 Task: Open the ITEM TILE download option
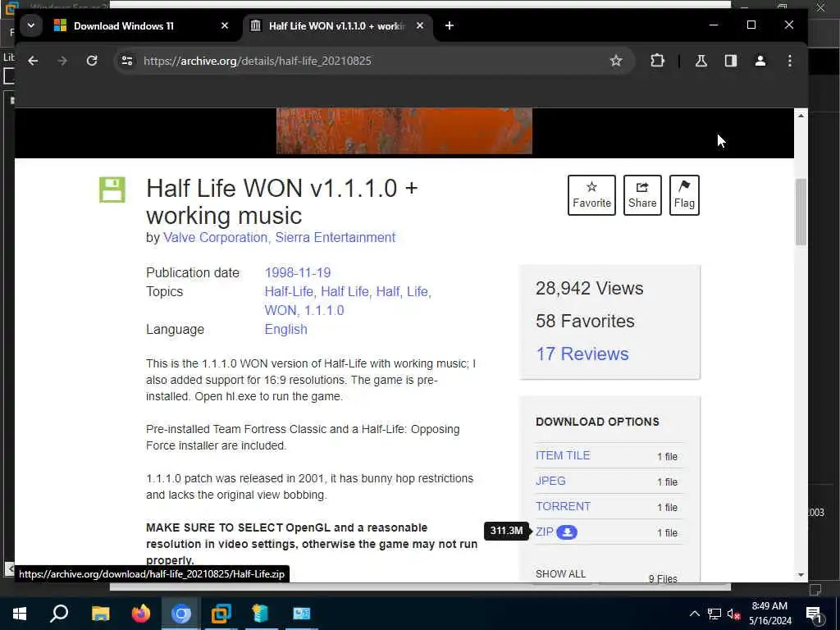pyautogui.click(x=563, y=455)
